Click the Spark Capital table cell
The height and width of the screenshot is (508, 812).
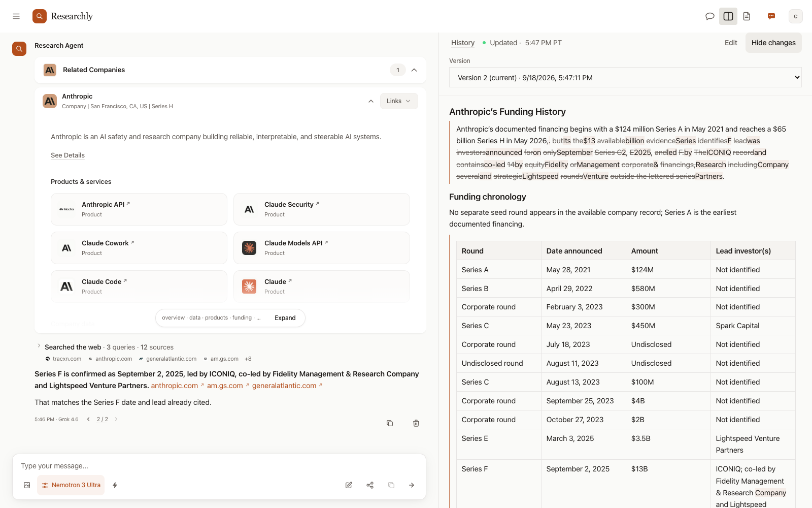click(753, 326)
